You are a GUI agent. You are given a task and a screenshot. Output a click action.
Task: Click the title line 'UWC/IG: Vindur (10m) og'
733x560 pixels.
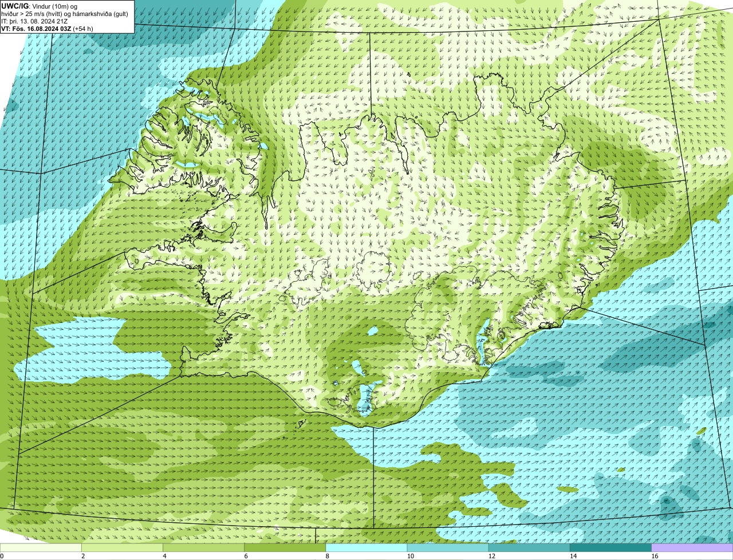[39, 6]
